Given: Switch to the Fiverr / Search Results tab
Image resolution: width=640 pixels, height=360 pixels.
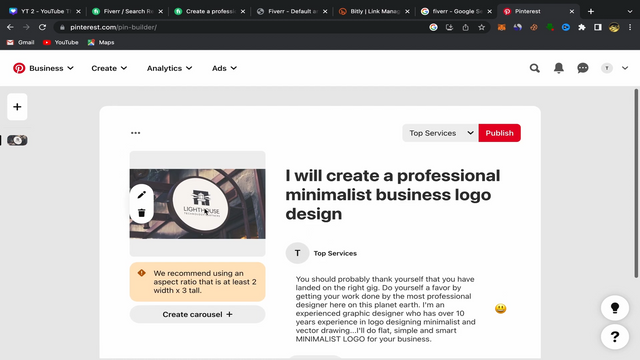Looking at the screenshot, I should coord(128,11).
